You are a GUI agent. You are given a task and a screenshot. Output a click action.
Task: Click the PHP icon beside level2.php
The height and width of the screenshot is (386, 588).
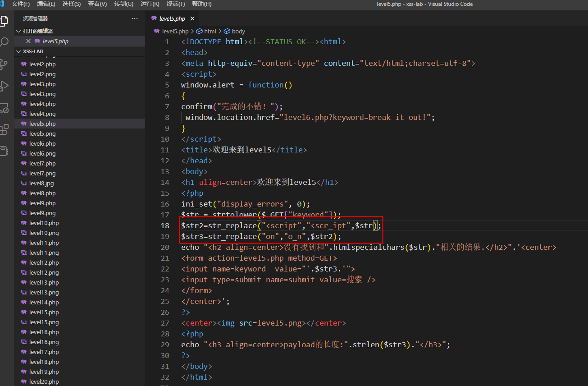point(24,64)
